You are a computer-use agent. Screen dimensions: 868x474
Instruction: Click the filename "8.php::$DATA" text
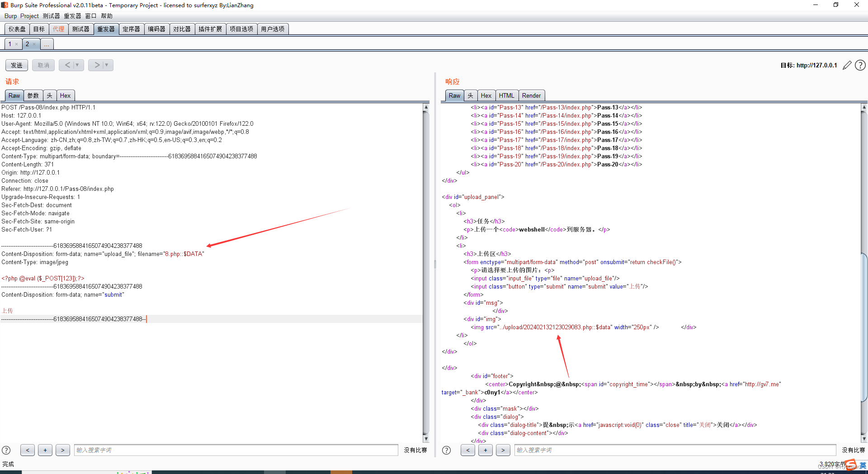[184, 254]
